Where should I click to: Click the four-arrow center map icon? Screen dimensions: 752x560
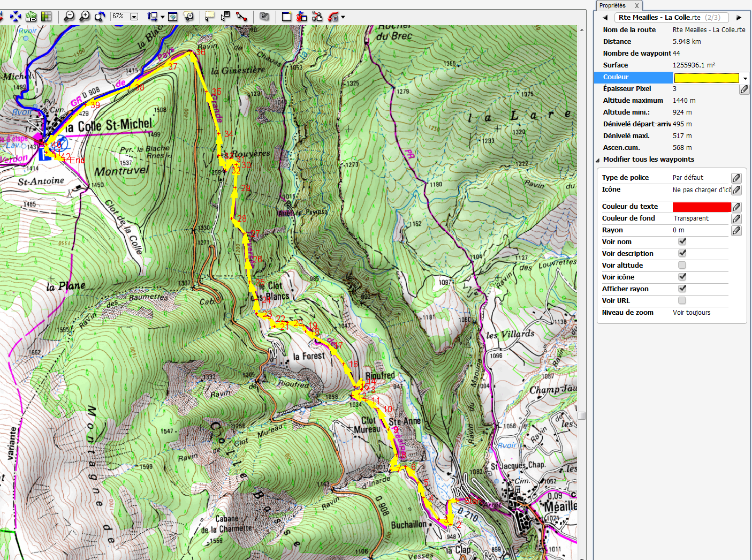point(16,17)
